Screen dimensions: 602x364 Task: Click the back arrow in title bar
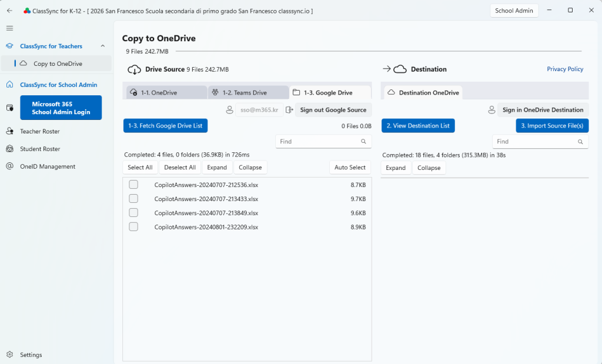(x=9, y=11)
